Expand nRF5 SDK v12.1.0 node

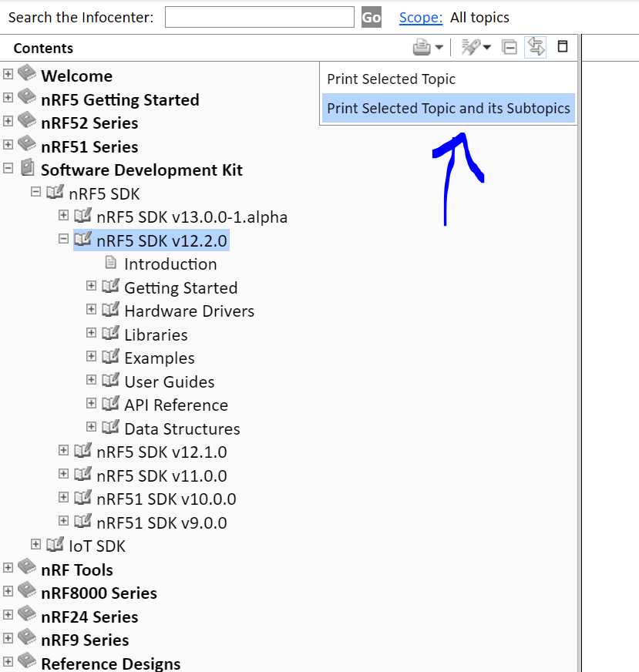(63, 450)
